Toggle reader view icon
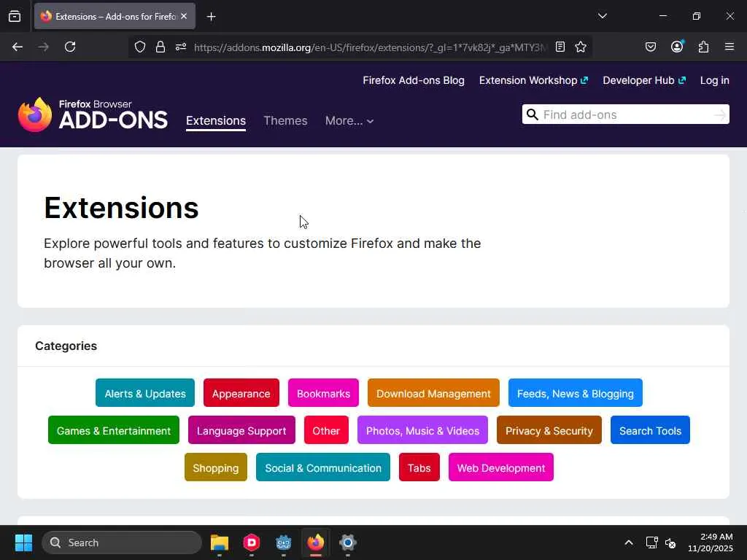Viewport: 747px width, 560px height. click(560, 47)
